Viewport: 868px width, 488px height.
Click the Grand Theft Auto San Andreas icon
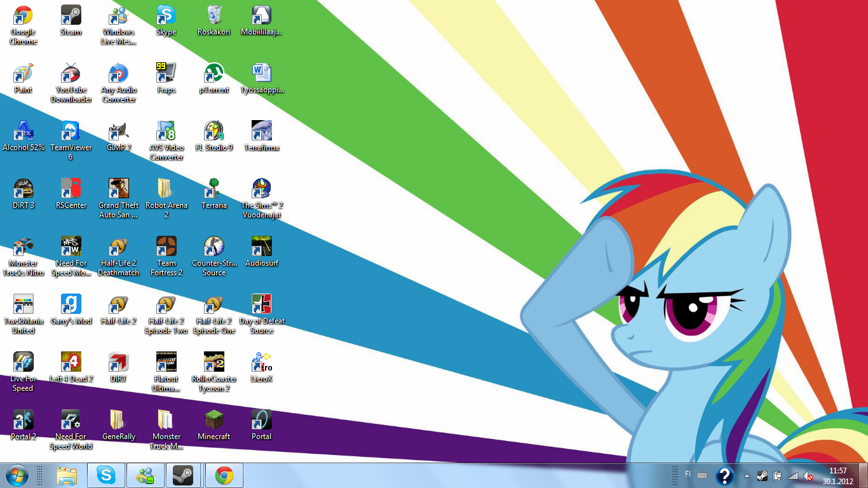coord(119,199)
